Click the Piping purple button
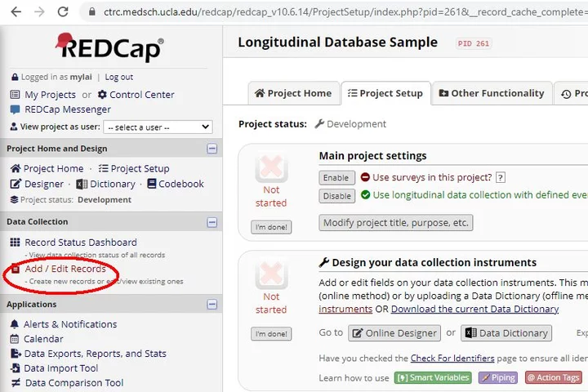Viewport: 588px width, 392px height. [x=498, y=377]
